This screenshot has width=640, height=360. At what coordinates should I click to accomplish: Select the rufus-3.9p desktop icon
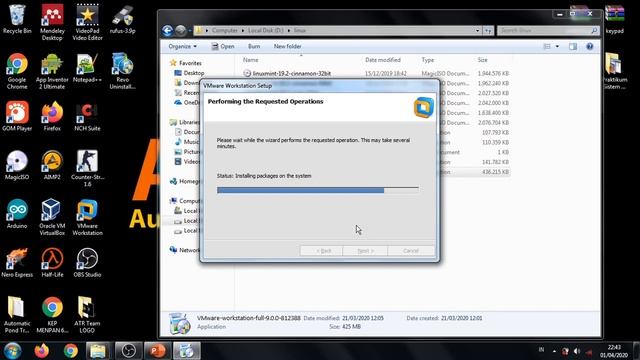[122, 20]
